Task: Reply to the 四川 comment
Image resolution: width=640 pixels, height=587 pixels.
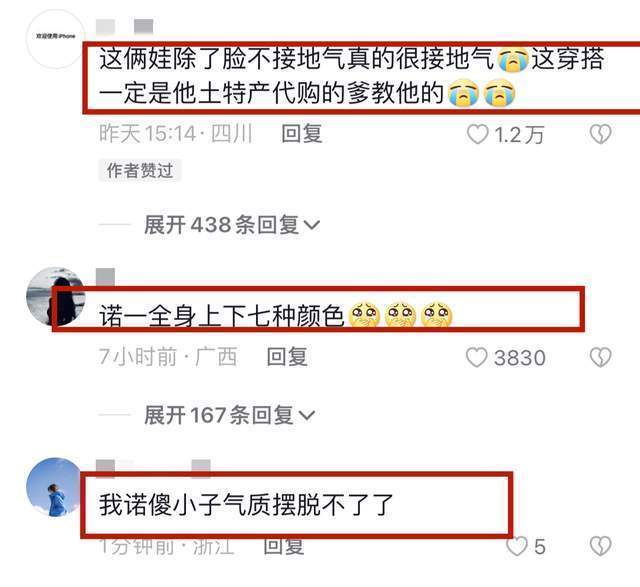Action: (302, 134)
